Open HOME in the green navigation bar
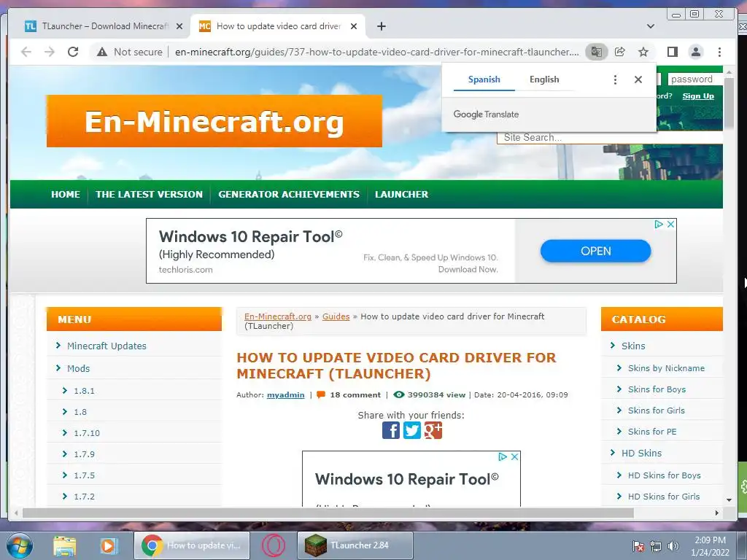 (x=66, y=194)
